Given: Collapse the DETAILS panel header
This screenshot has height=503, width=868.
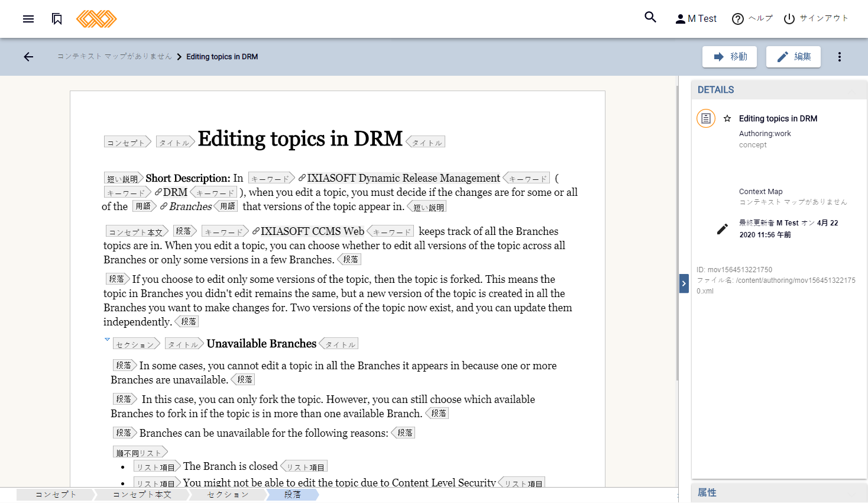Looking at the screenshot, I should click(779, 90).
